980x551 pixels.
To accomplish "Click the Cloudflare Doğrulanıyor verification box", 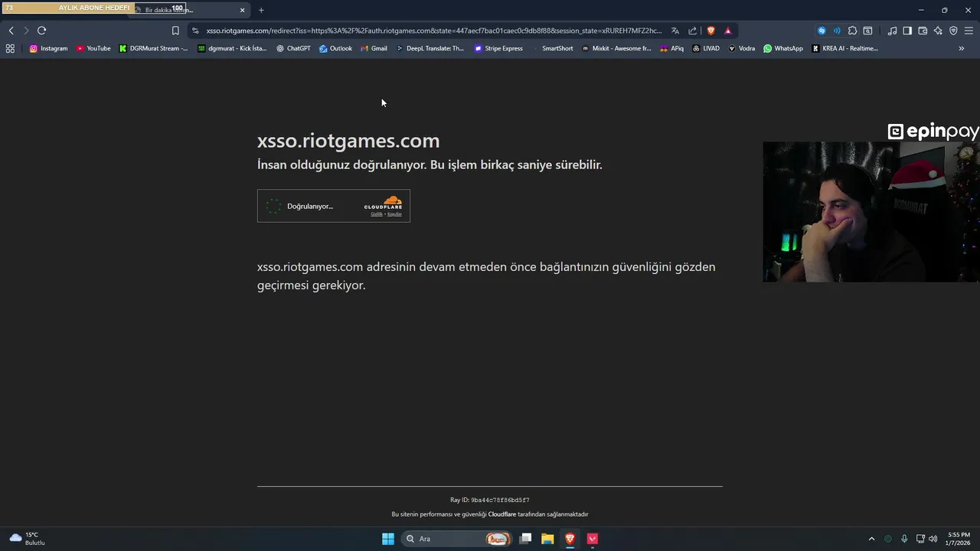I will 334,206.
